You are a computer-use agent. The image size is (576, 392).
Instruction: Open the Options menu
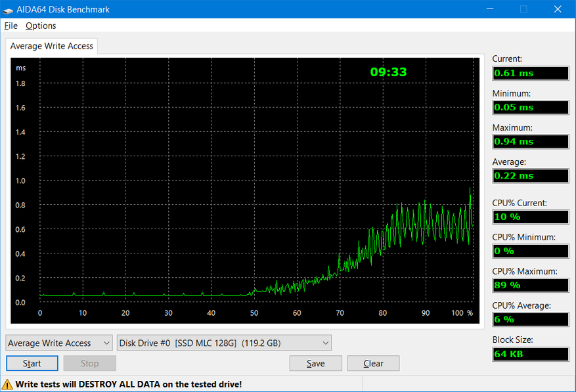41,26
